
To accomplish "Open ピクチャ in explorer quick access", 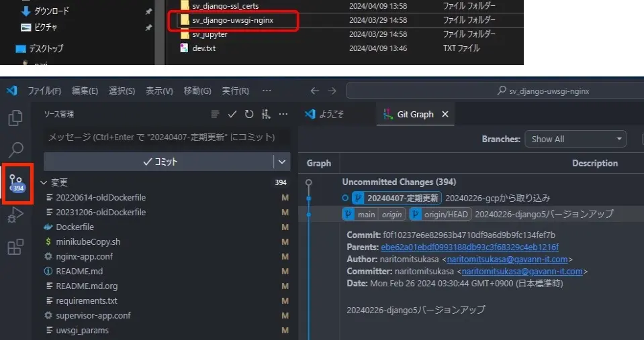I will click(45, 27).
